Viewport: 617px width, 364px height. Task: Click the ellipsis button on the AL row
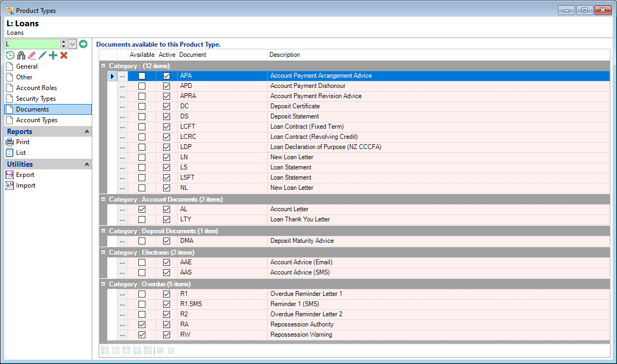[122, 210]
